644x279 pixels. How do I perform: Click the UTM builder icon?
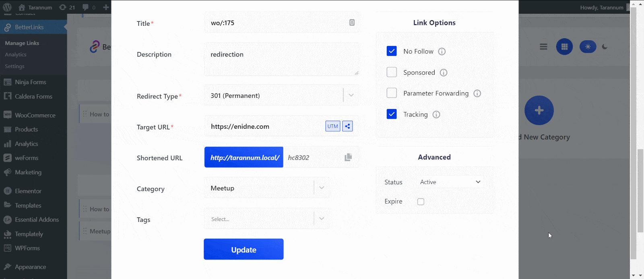(332, 126)
